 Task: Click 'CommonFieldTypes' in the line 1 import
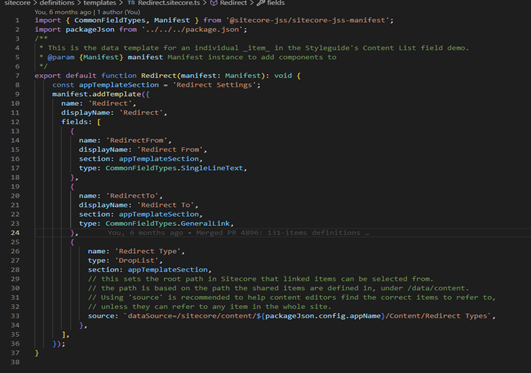tap(110, 20)
